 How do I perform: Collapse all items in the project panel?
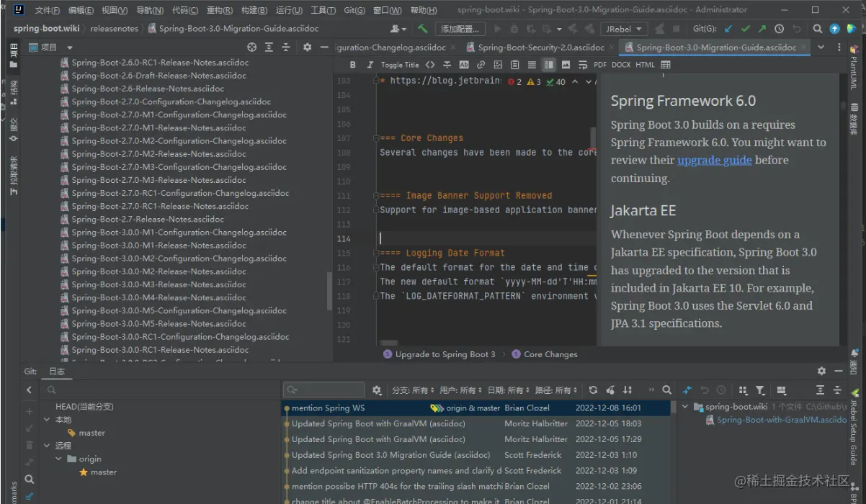[x=286, y=47]
